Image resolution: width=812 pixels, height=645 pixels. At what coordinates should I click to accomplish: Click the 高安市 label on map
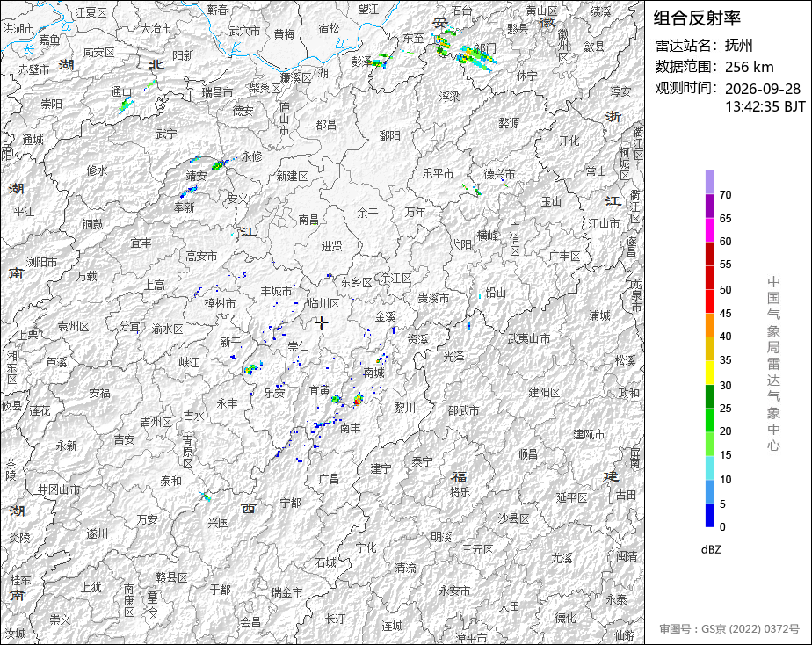201,257
